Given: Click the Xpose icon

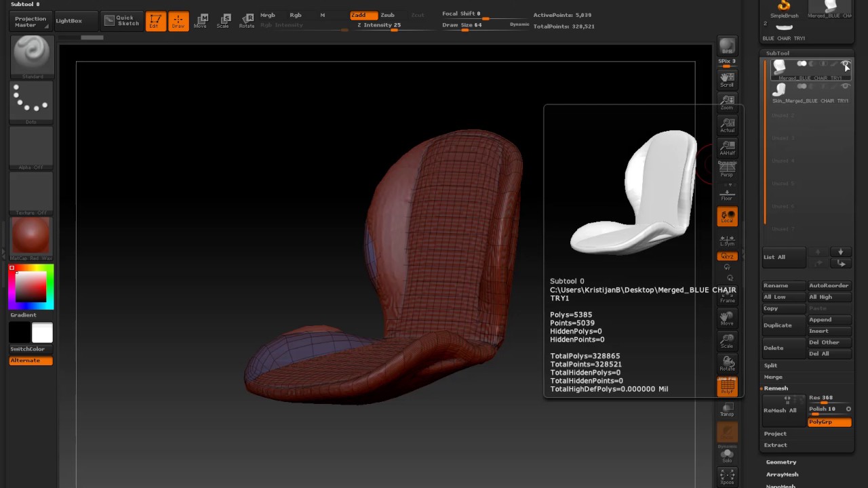Looking at the screenshot, I should pos(727,477).
